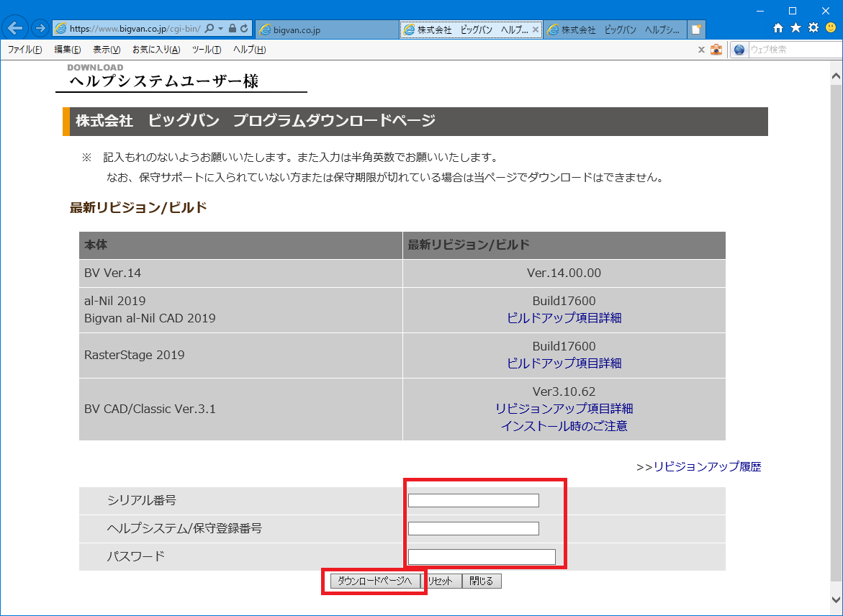Switch to the bigvan.co.jp tab
Viewport: 843px width, 616px height.
point(327,30)
